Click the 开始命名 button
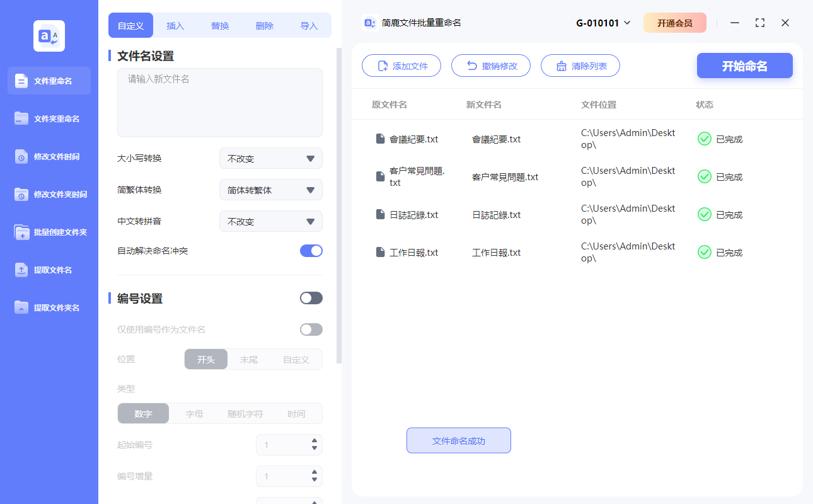The image size is (813, 504). point(744,66)
